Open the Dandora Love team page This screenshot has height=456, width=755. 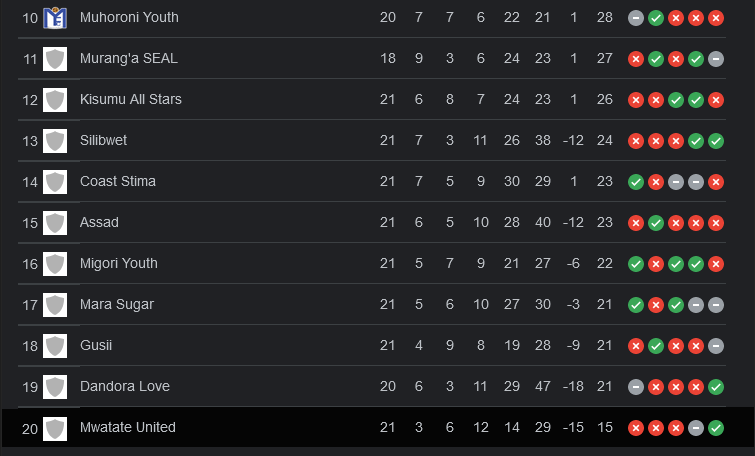click(x=125, y=386)
